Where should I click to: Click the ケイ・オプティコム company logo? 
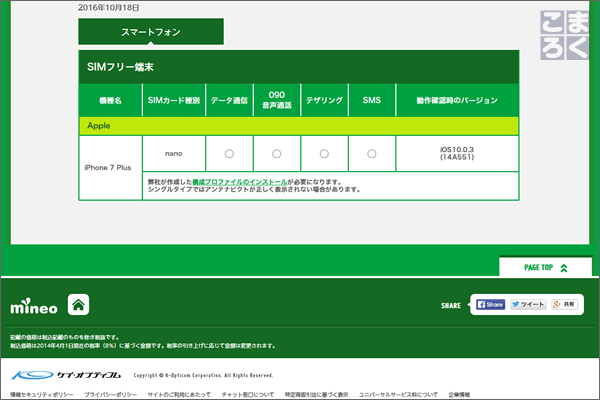[66, 375]
